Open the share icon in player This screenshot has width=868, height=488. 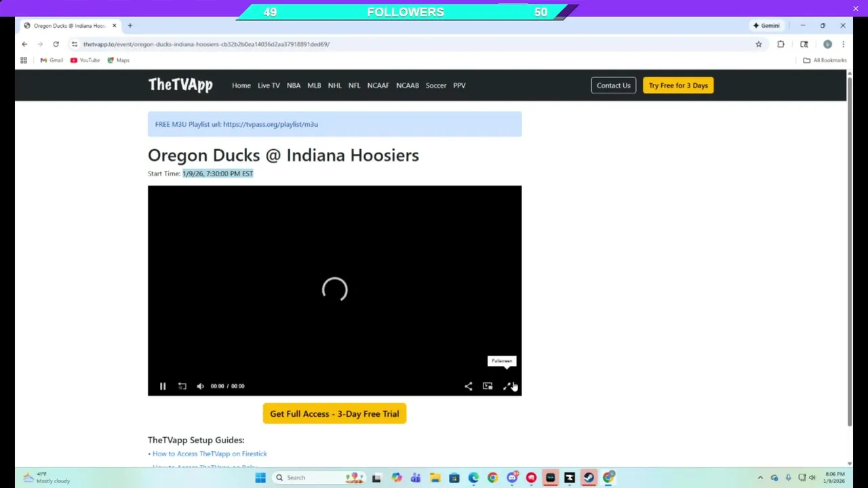468,386
